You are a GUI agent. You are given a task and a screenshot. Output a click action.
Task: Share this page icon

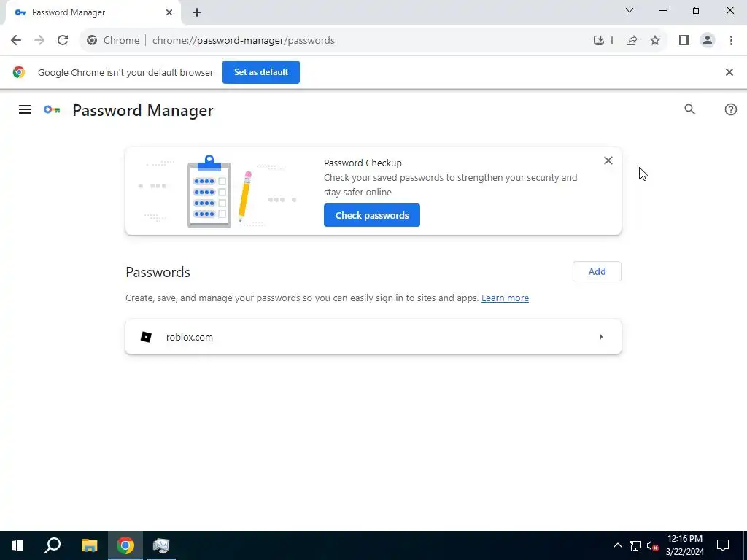[632, 41]
